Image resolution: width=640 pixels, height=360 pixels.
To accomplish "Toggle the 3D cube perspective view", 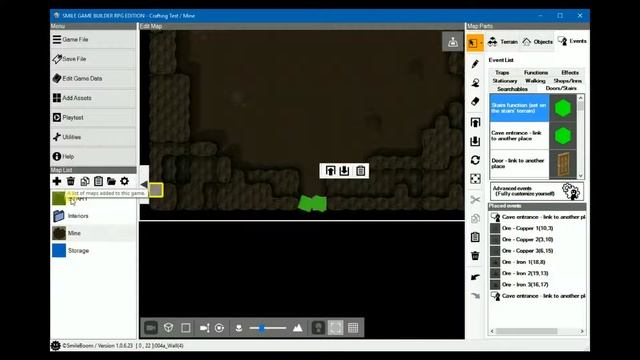I will 168,328.
